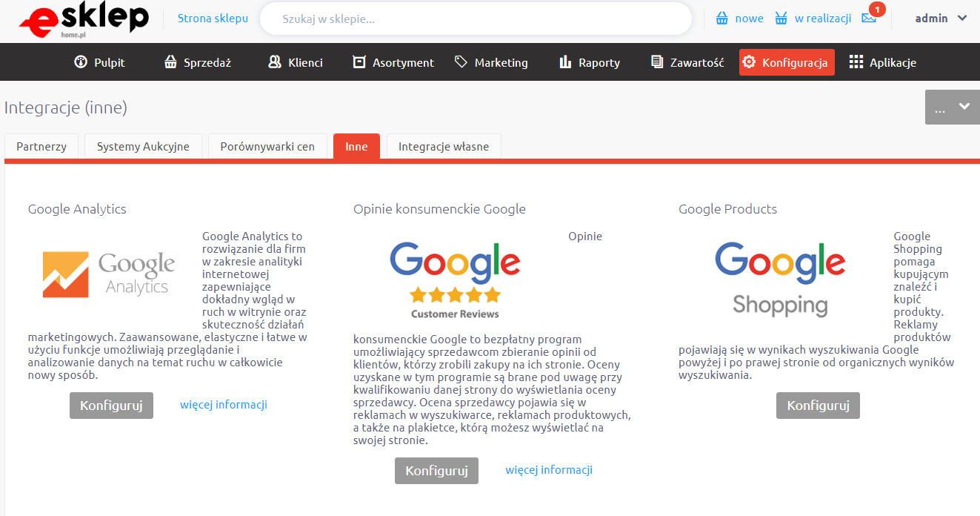Open the w realizacji orders link

point(823,19)
